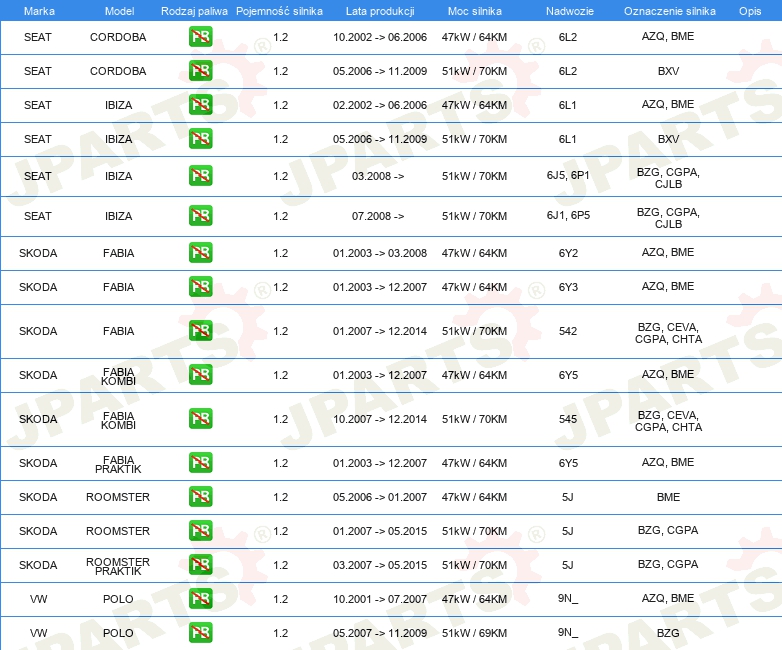The image size is (782, 650).
Task: Select the Moc silnika column header
Action: tap(475, 11)
